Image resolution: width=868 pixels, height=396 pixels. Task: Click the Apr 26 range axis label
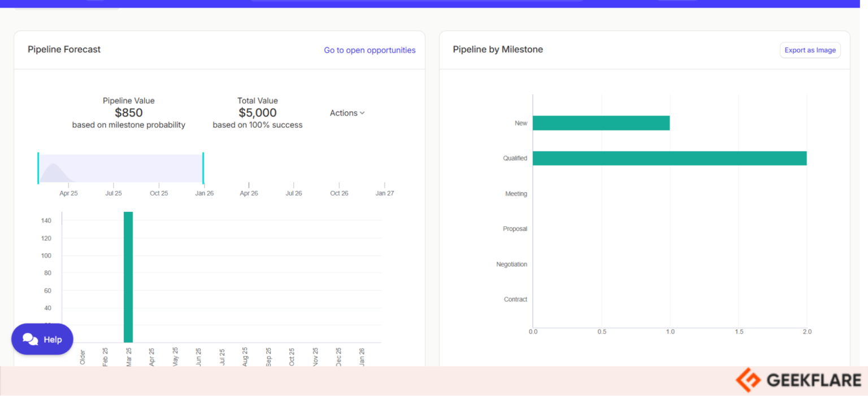coord(249,193)
